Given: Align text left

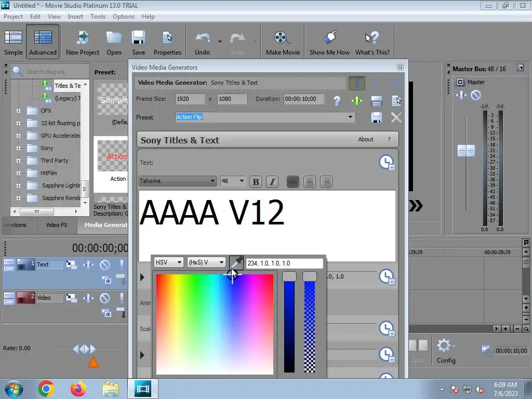Looking at the screenshot, I should (x=293, y=182).
